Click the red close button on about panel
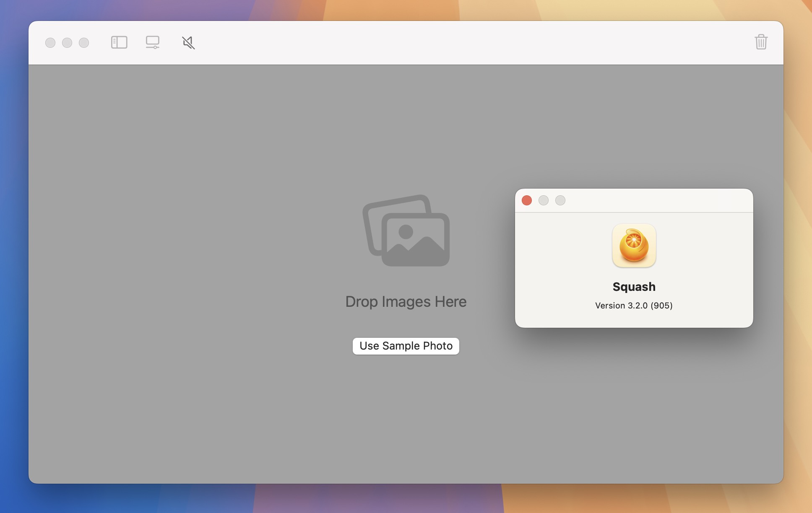The image size is (812, 513). (526, 200)
